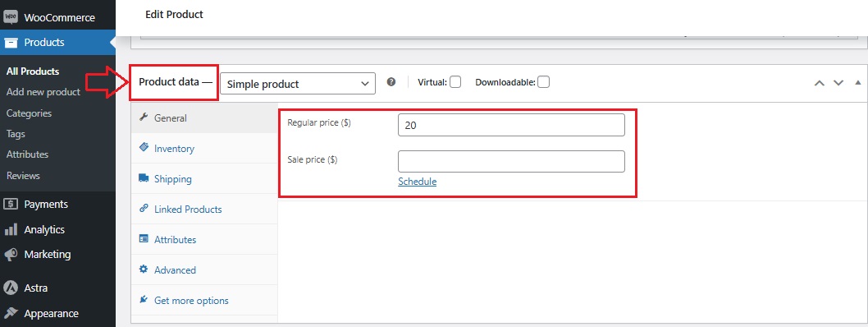Switch to the Shipping tab
868x327 pixels.
[204, 179]
